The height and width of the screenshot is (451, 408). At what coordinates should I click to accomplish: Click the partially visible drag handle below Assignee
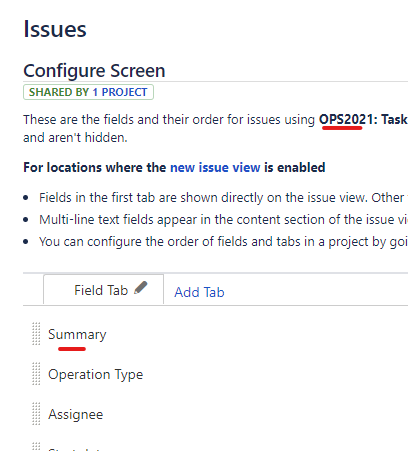(36, 447)
